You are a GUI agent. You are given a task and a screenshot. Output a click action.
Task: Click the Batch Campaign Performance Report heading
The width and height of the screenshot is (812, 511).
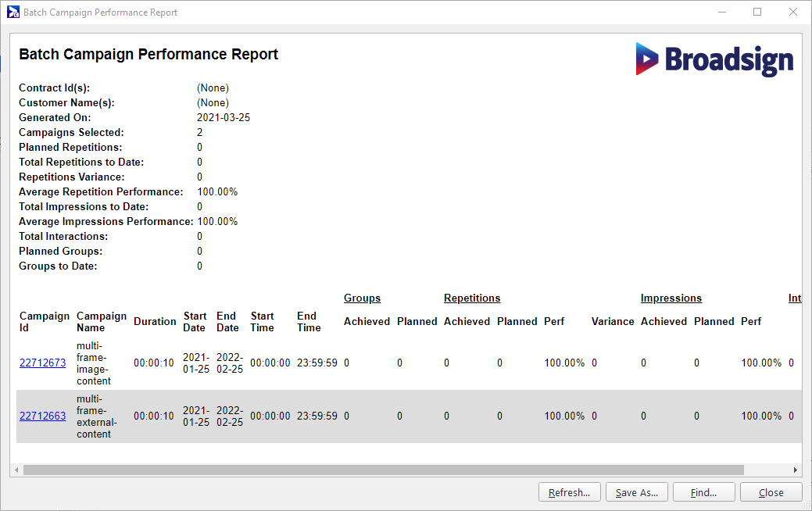click(x=148, y=55)
